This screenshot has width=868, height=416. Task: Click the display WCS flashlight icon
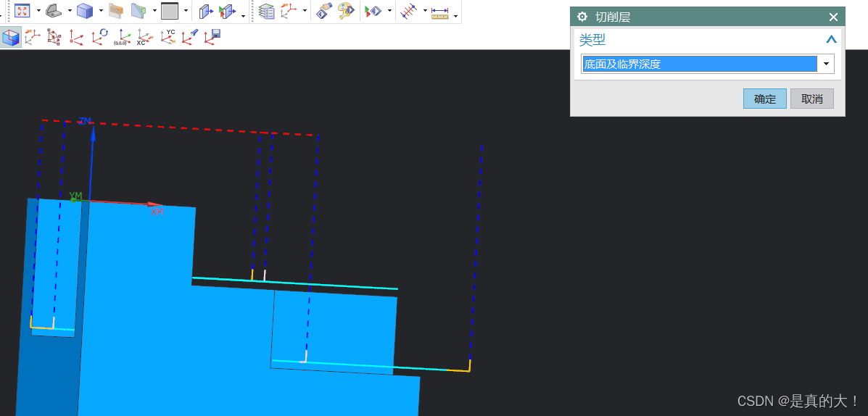(190, 36)
